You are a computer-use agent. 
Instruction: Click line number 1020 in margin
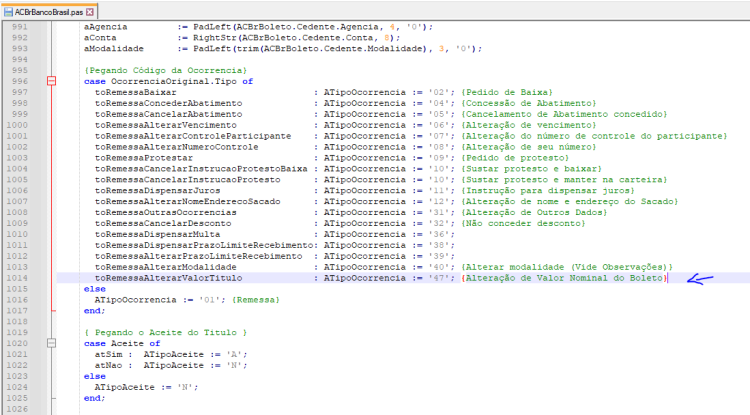[17, 343]
